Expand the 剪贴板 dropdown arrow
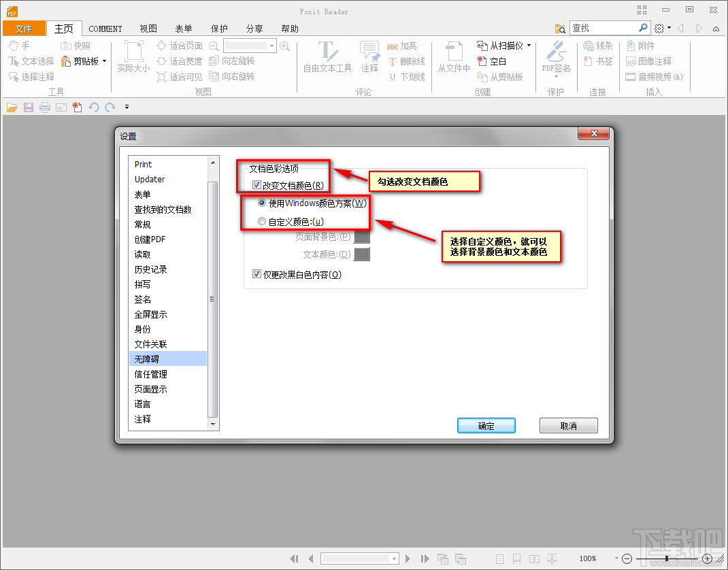The width and height of the screenshot is (728, 570). pyautogui.click(x=105, y=61)
